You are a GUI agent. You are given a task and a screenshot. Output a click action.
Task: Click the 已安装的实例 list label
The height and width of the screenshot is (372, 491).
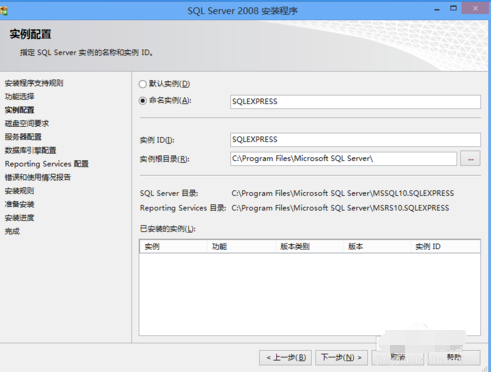point(168,229)
